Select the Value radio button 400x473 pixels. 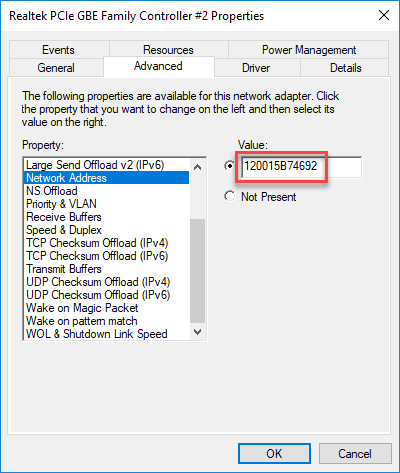click(x=230, y=165)
